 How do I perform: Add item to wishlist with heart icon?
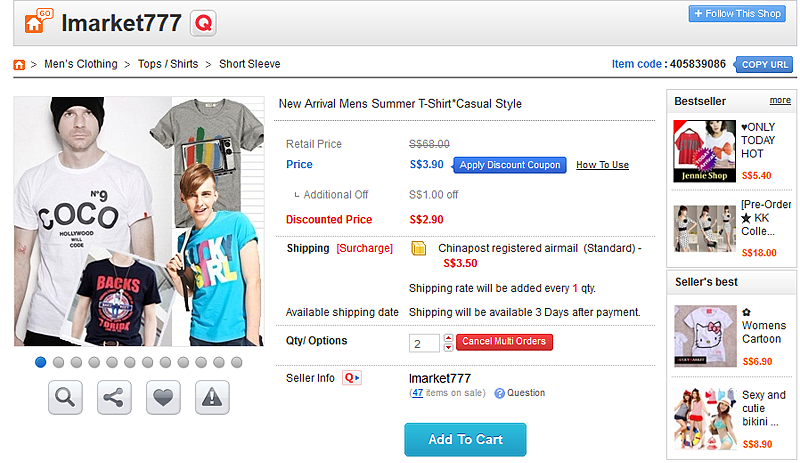point(163,397)
